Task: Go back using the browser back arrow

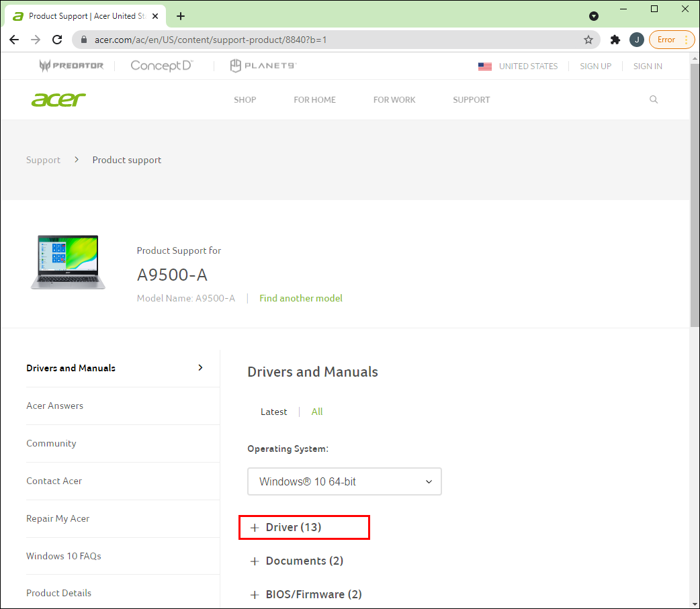Action: click(x=14, y=40)
